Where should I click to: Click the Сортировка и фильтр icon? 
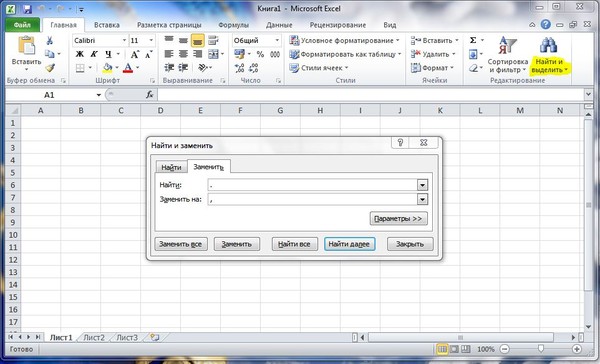pos(507,45)
